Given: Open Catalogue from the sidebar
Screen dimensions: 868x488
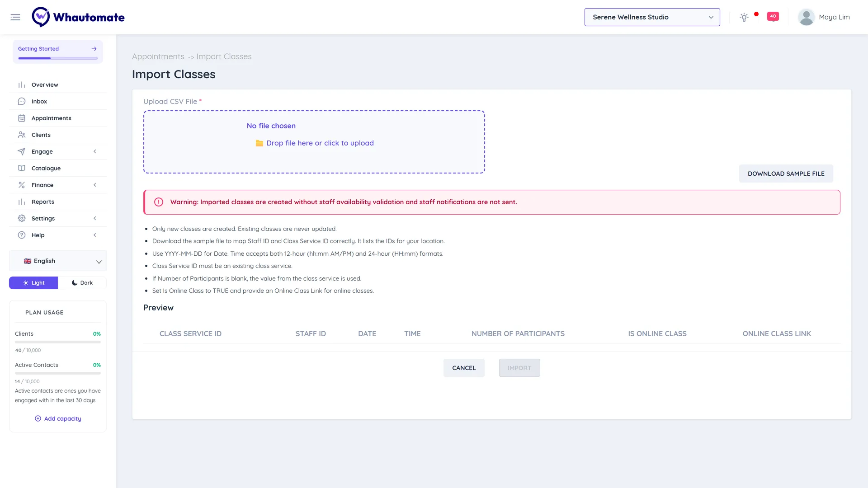Looking at the screenshot, I should [x=58, y=169].
